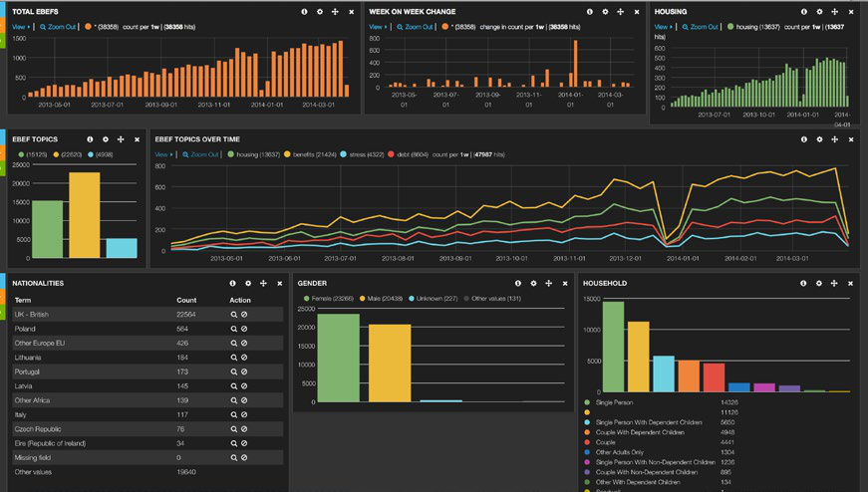Click move icon on Gender panel
This screenshot has width=868, height=492.
click(548, 284)
